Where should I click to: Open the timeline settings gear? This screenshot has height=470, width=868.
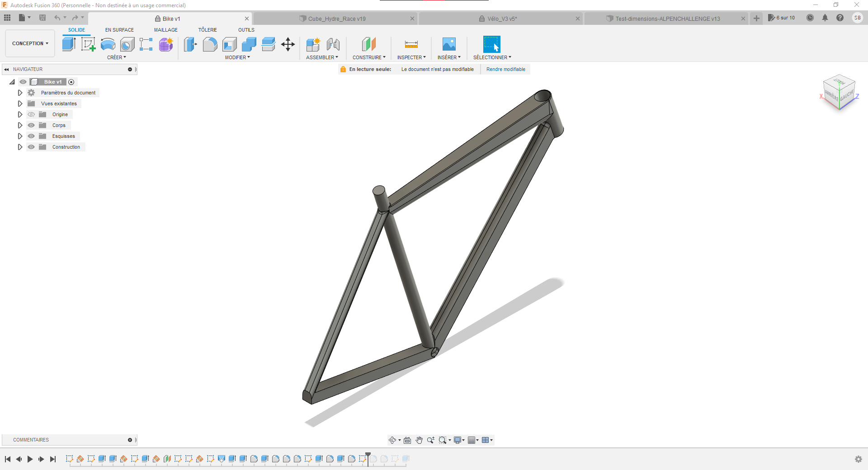click(858, 459)
